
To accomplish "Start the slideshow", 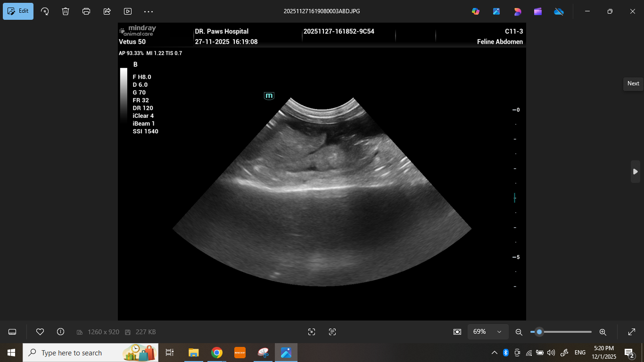I will click(x=128, y=11).
